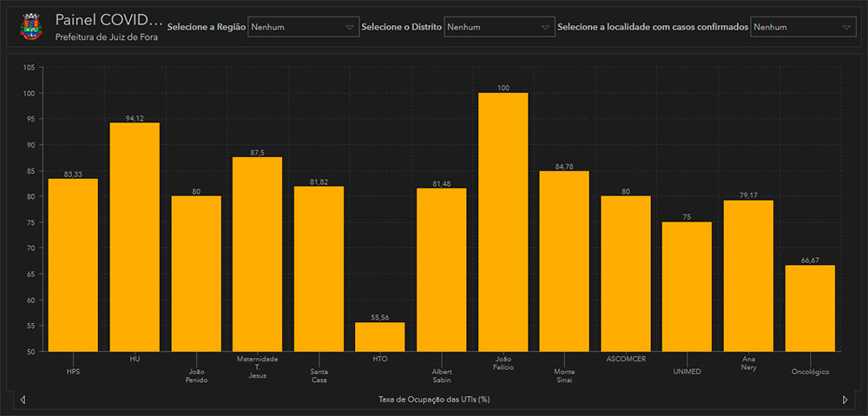Click the right arrow to go to next chart
This screenshot has width=868, height=416.
point(845,399)
